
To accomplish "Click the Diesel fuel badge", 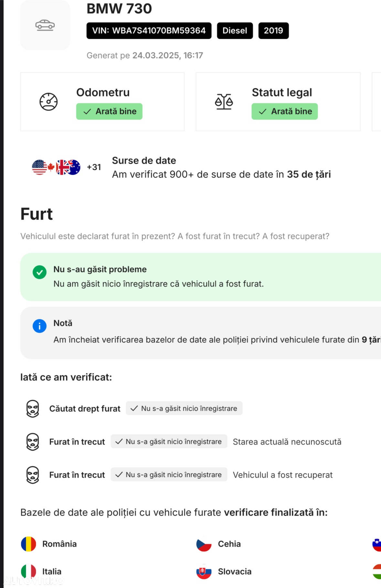I will click(235, 31).
